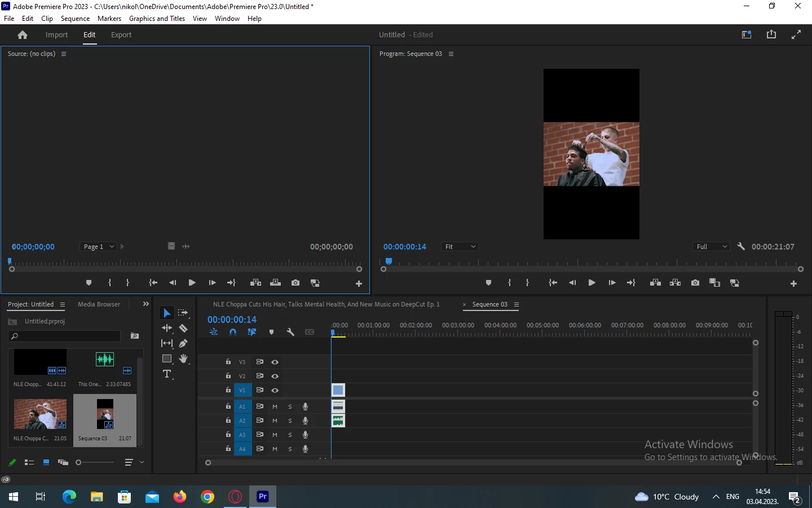Click the Project panel search field
The width and height of the screenshot is (812, 508).
pyautogui.click(x=64, y=336)
